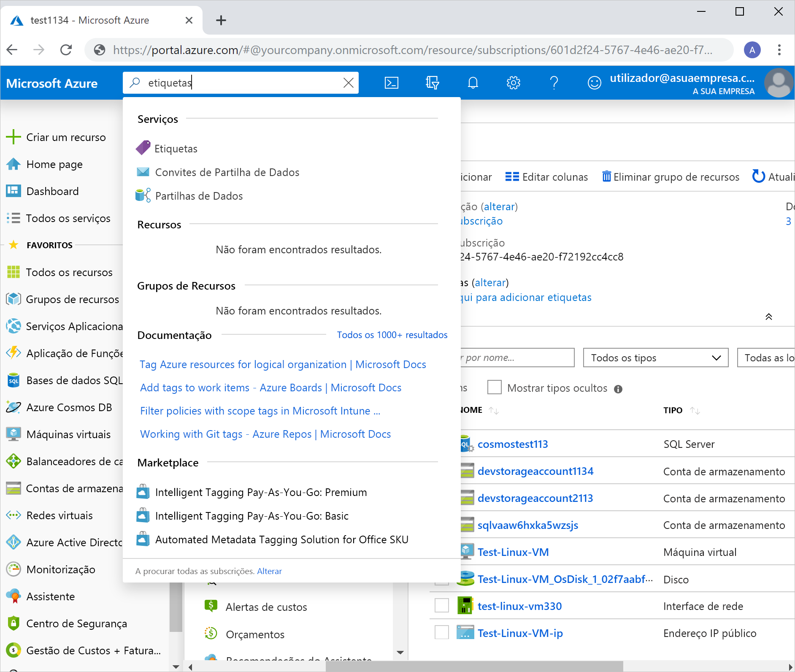Open Dashboard in sidebar
This screenshot has width=795, height=672.
tap(52, 191)
